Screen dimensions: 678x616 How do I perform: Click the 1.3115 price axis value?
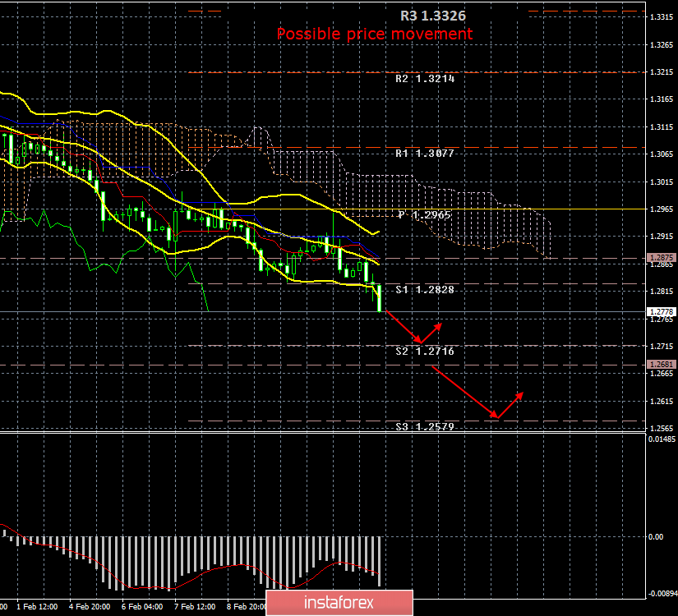(x=662, y=127)
